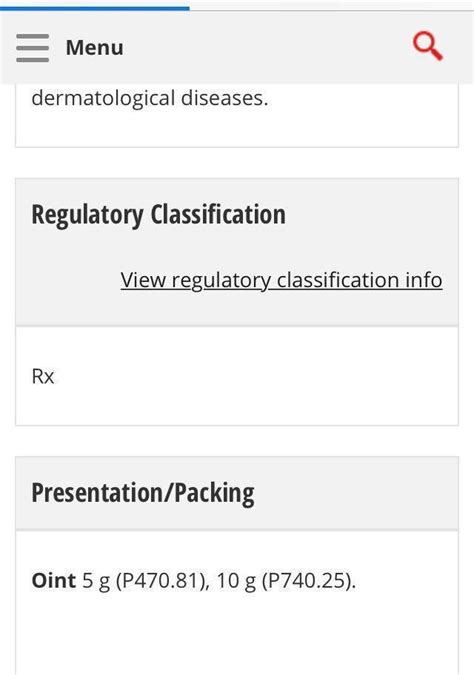Select the Regulatory Classification section heading
474x675 pixels.
[x=158, y=214]
